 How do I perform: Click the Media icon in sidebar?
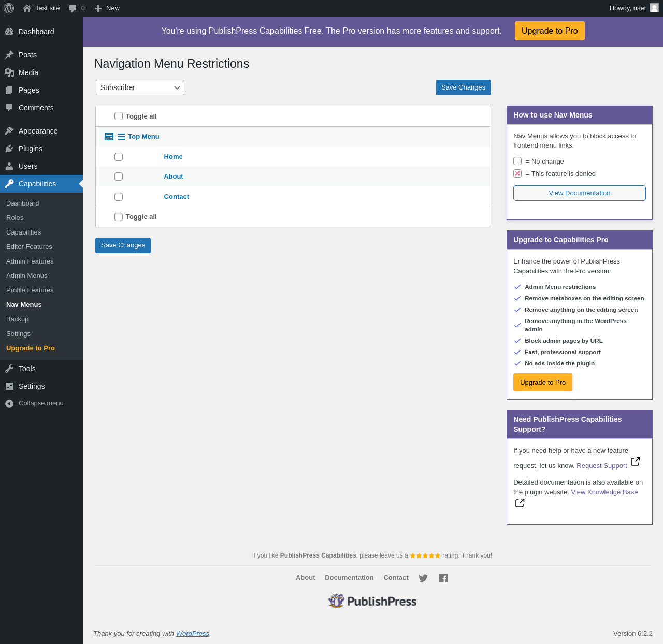click(9, 72)
